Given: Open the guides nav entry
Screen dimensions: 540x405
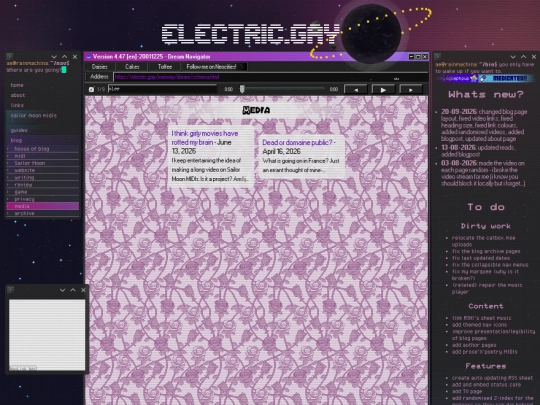Looking at the screenshot, I should tap(19, 130).
